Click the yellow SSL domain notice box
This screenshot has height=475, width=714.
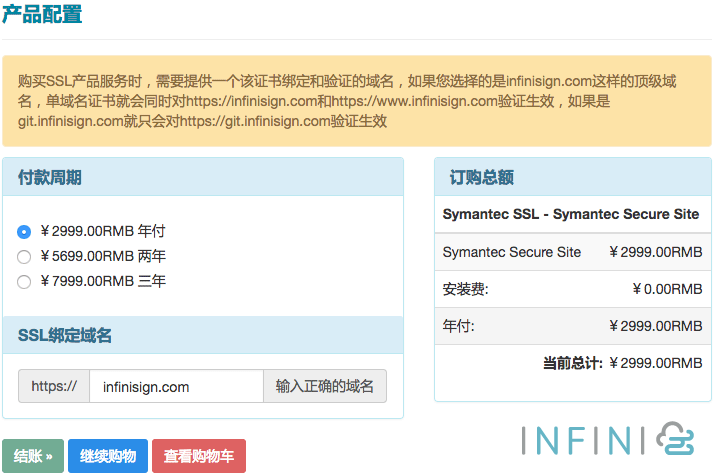(x=356, y=101)
